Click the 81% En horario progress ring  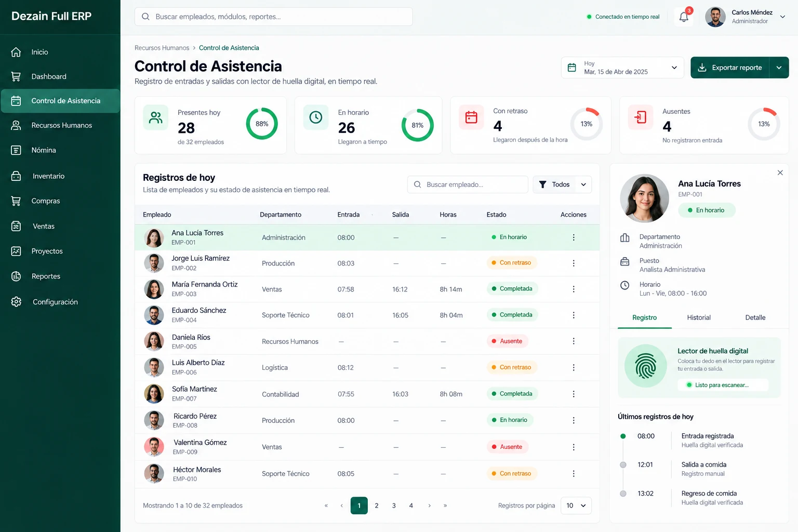[418, 125]
